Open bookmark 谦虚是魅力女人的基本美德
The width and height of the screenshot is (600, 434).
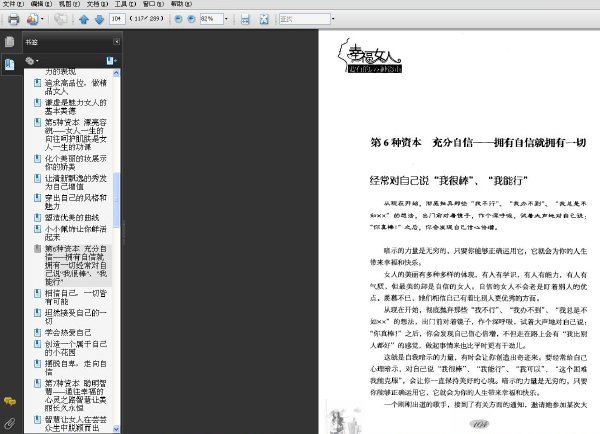coord(75,107)
